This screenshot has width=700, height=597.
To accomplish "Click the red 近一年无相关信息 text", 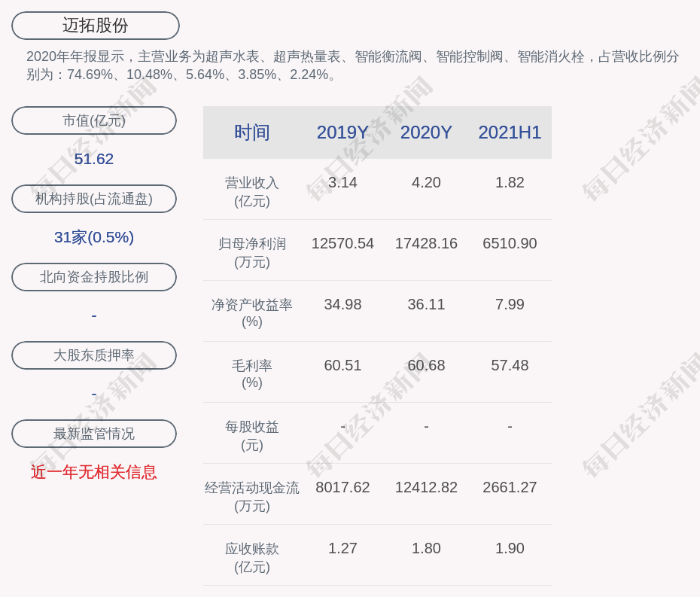I will [x=94, y=472].
